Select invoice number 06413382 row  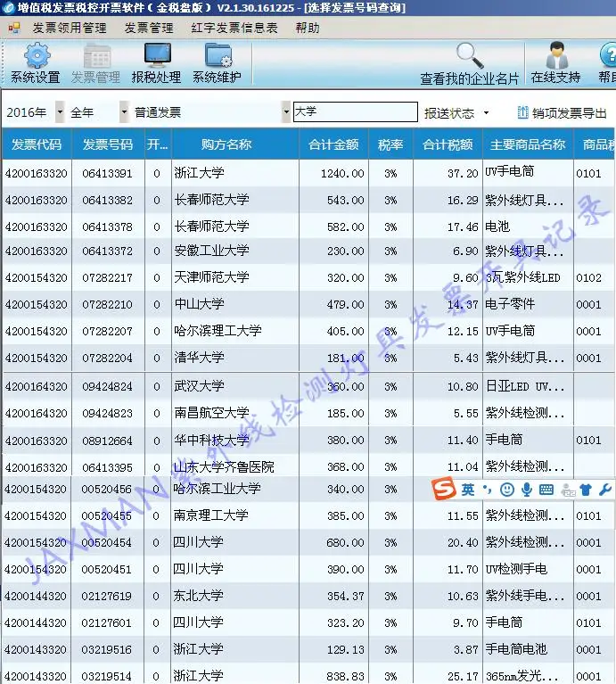308,200
